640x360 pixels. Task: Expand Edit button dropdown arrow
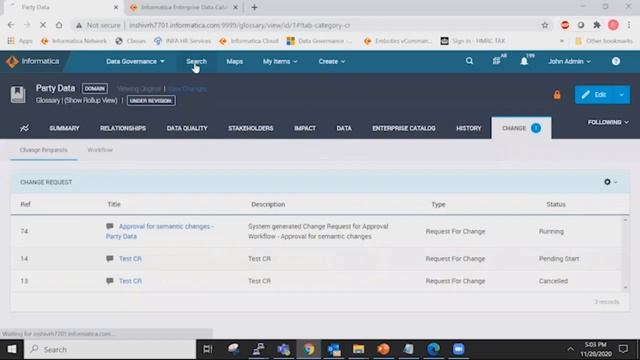[x=621, y=95]
